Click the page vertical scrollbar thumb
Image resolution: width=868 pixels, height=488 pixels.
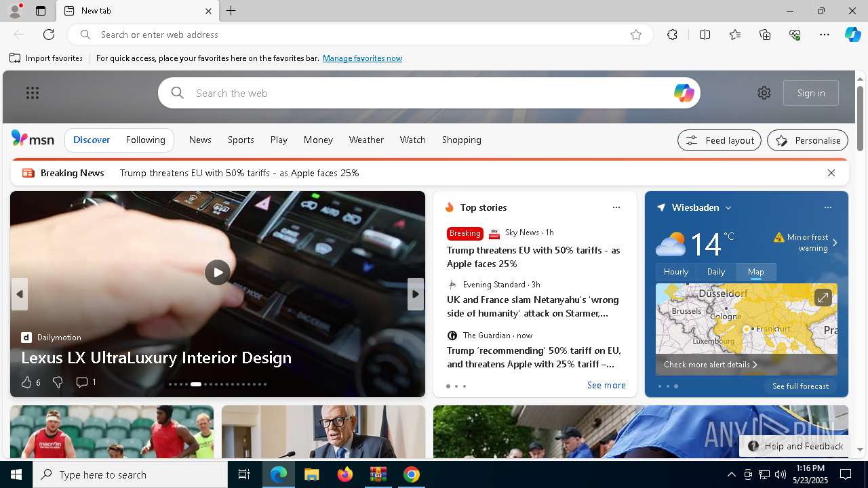(860, 119)
